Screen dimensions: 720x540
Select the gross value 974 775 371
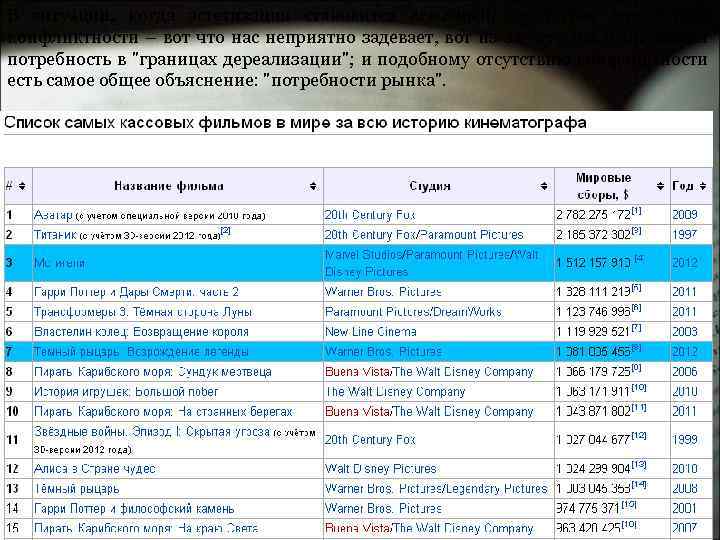coord(588,509)
